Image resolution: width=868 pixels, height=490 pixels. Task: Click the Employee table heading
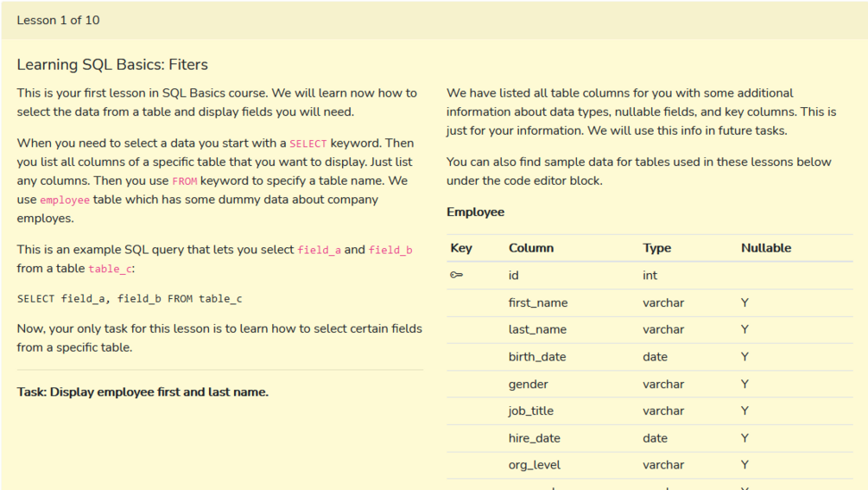pyautogui.click(x=475, y=212)
